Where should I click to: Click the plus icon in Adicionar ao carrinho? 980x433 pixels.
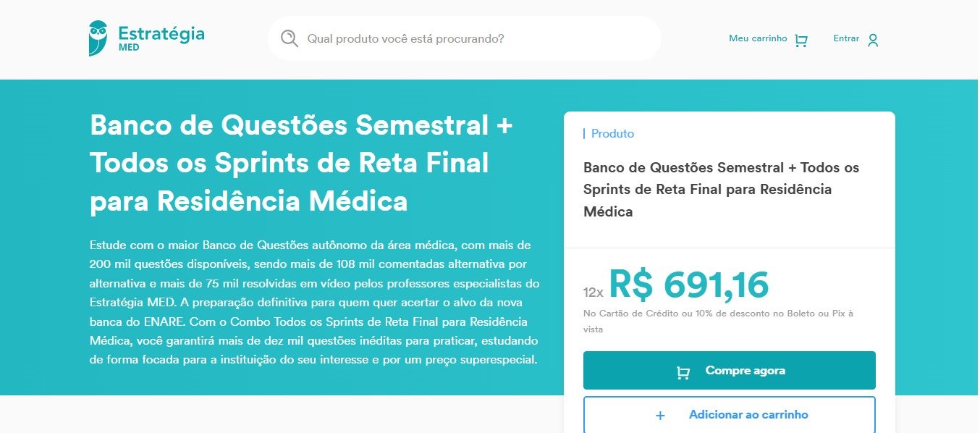(x=659, y=416)
